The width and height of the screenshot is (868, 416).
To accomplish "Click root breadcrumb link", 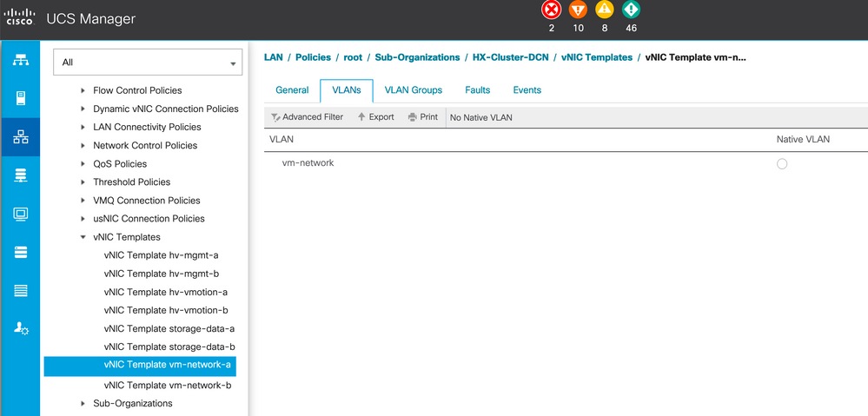I will [x=353, y=57].
